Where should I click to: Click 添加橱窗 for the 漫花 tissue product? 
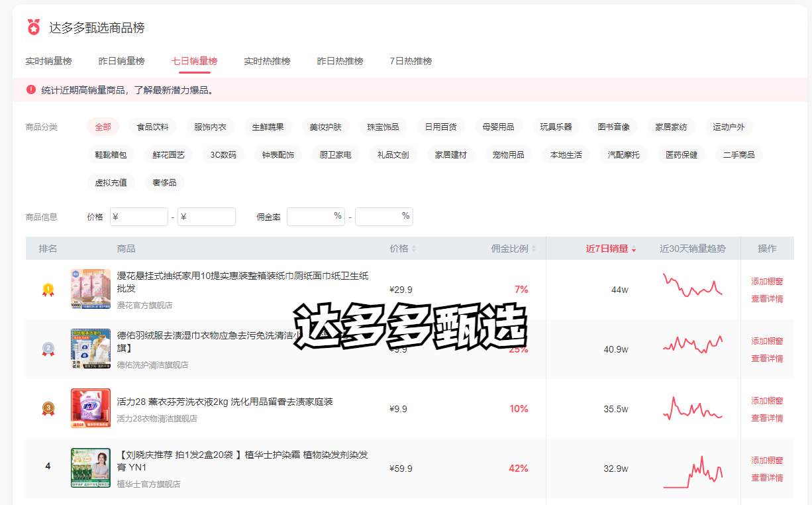[x=767, y=281]
